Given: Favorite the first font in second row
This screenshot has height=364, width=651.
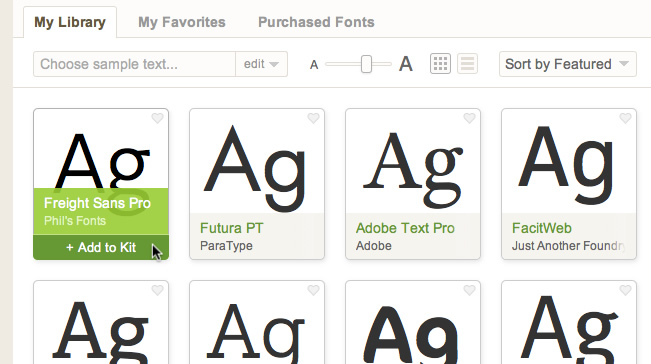Looking at the screenshot, I should [157, 290].
